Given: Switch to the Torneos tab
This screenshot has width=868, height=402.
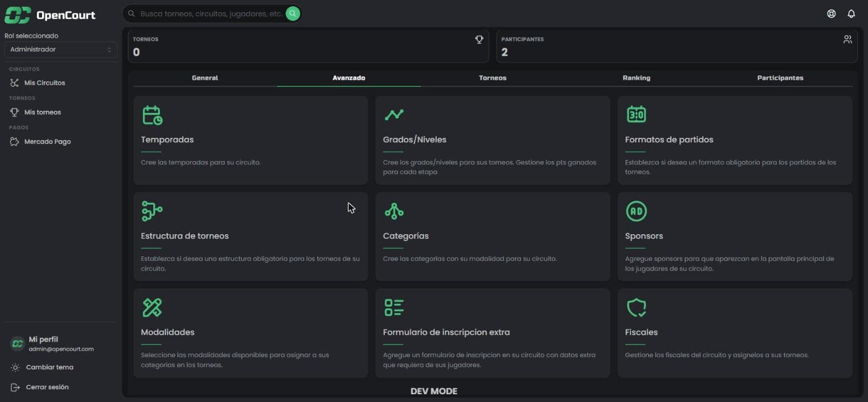Looking at the screenshot, I should point(493,78).
